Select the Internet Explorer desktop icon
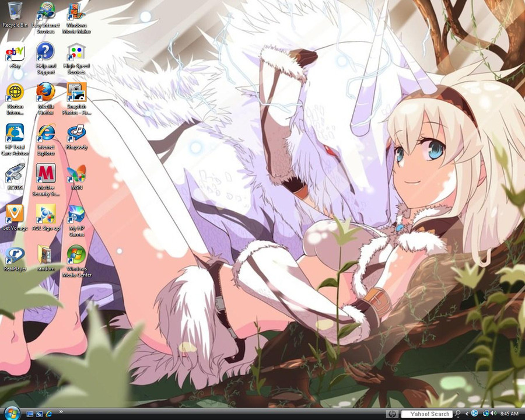525x420 pixels. tap(46, 139)
